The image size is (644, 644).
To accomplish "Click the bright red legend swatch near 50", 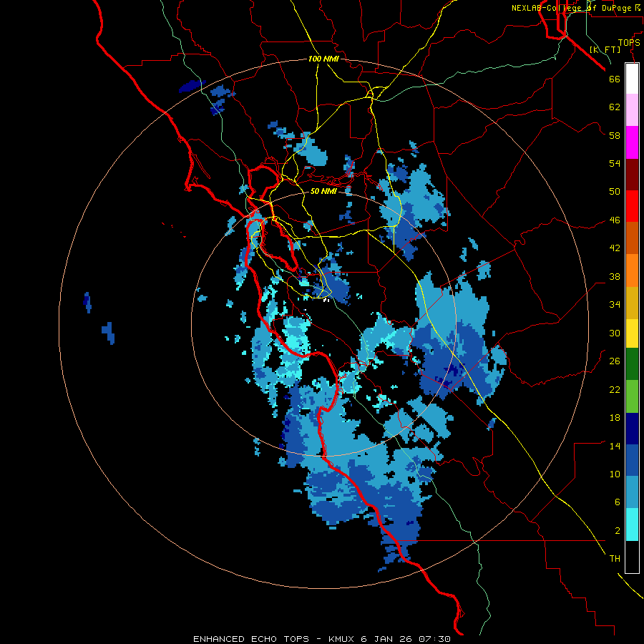I will point(632,206).
